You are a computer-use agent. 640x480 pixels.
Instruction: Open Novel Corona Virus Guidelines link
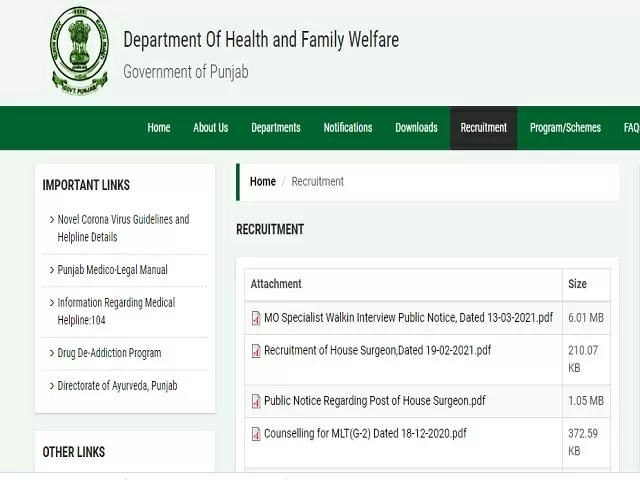coord(123,228)
